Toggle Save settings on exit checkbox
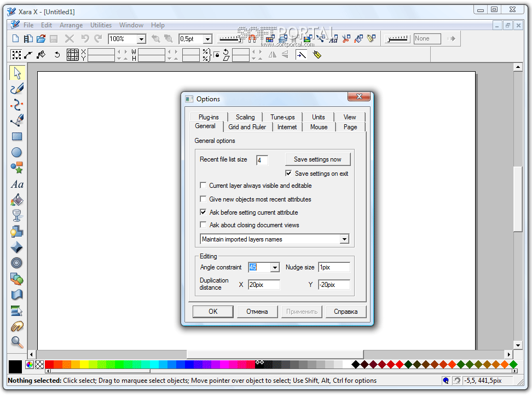532x397 pixels. pyautogui.click(x=288, y=174)
